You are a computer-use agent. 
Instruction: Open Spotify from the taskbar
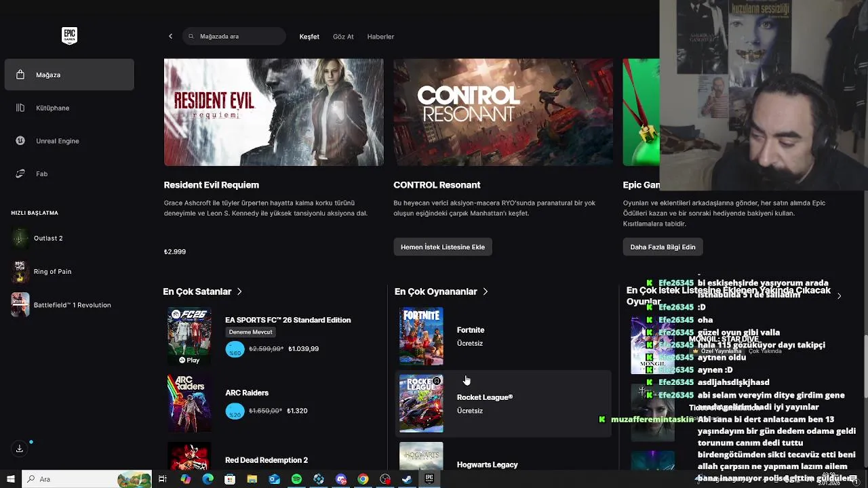point(296,479)
